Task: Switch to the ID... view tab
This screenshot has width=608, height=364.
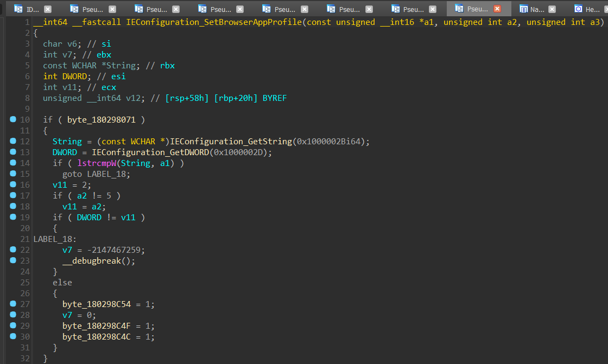Action: (x=33, y=9)
